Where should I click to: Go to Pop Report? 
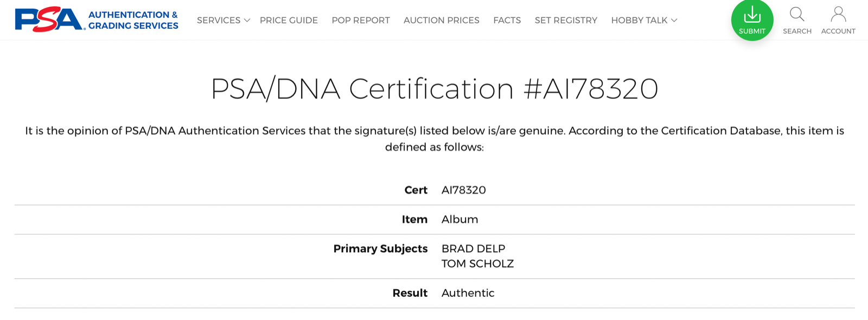pyautogui.click(x=361, y=20)
